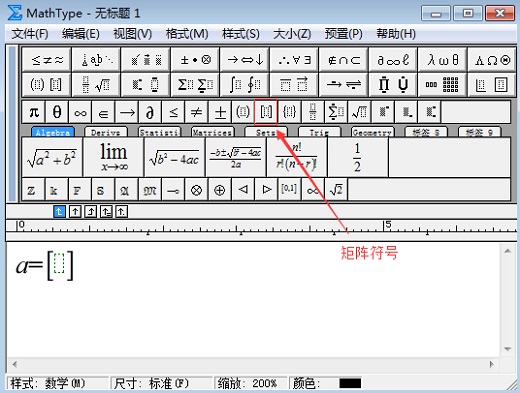
Task: Insert the circled plus symbol
Action: coord(219,190)
